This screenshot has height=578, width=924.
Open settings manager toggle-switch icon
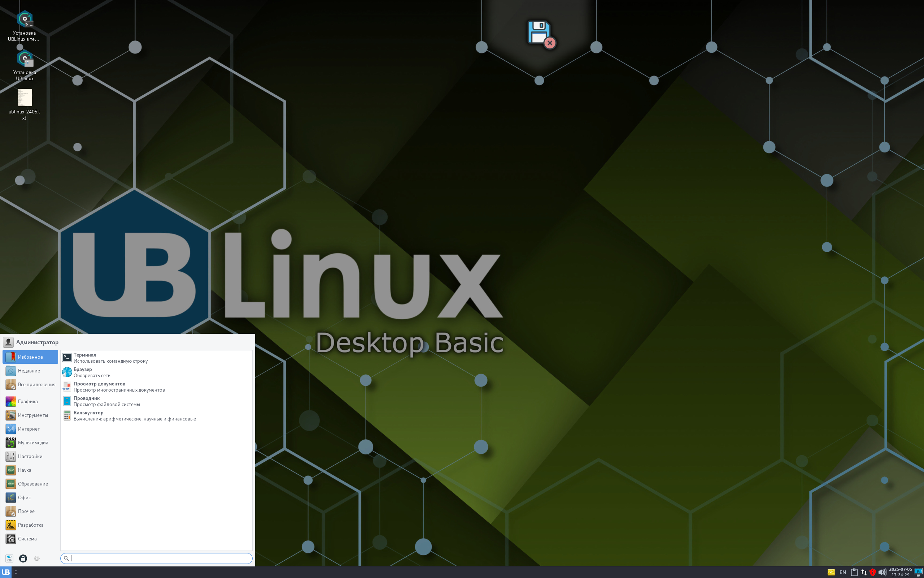click(9, 558)
